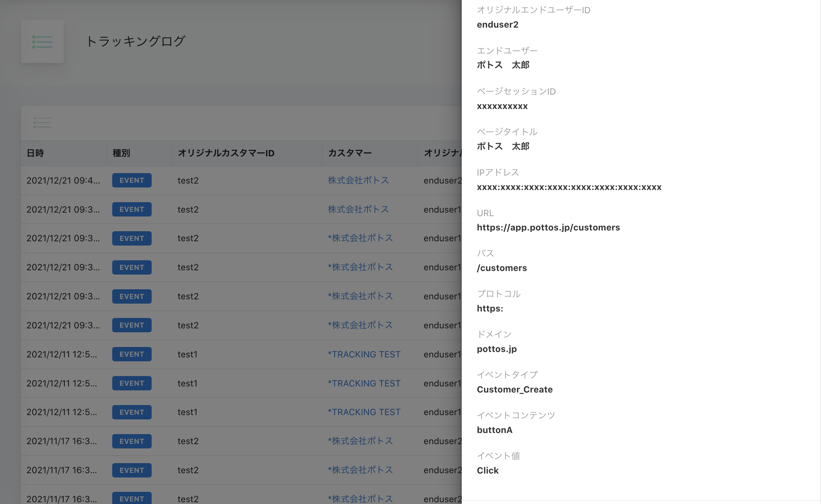Click the ドメイン label
Image resolution: width=821 pixels, height=504 pixels.
[x=494, y=334]
